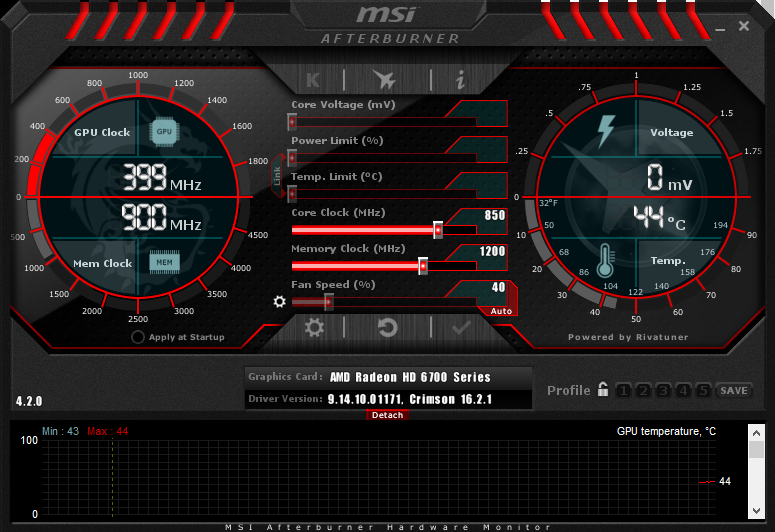Minimize the Afterburner window
The width and height of the screenshot is (775, 532).
click(x=720, y=29)
